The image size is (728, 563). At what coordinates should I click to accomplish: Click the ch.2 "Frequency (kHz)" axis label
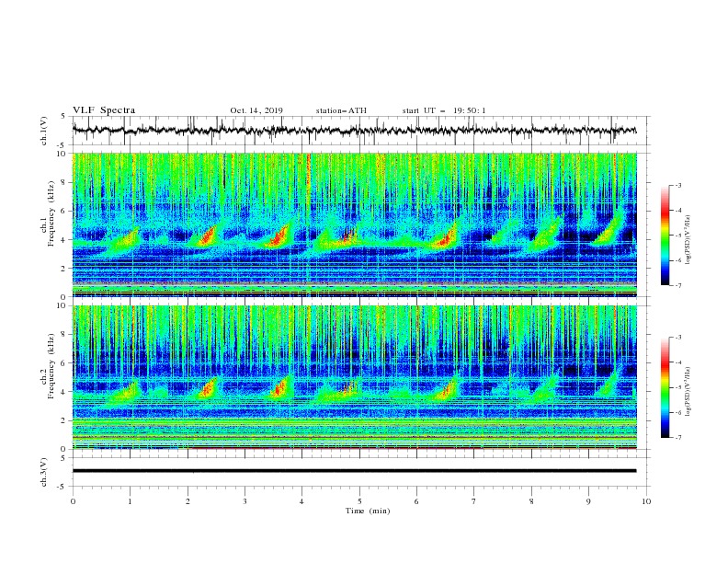pyautogui.click(x=51, y=366)
